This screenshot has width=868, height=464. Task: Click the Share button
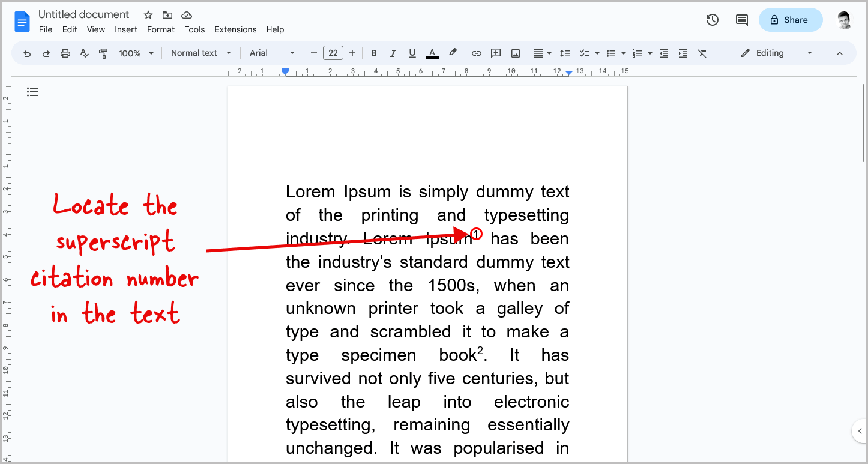click(x=790, y=20)
